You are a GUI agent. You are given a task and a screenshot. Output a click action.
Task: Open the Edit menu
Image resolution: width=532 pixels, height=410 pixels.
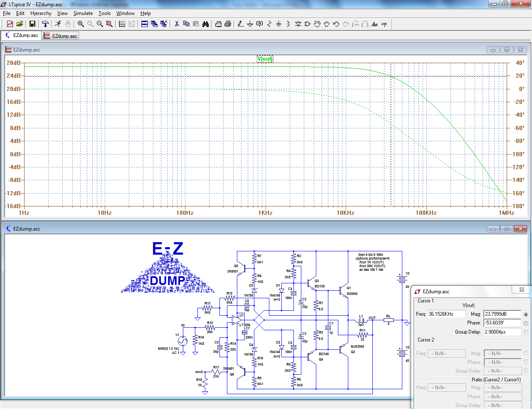point(20,13)
